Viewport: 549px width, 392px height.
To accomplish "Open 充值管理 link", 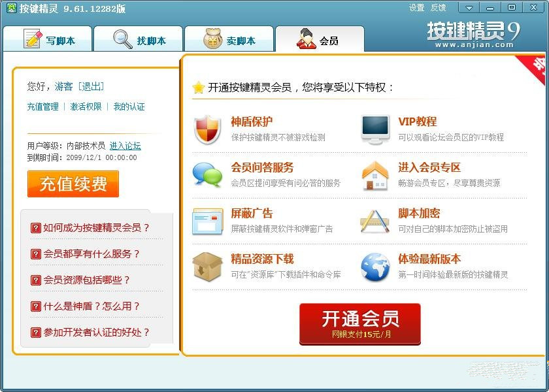I will [x=43, y=106].
